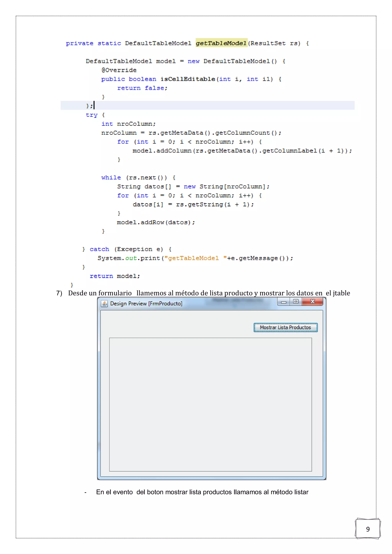392x554 pixels.
Task: Click the model.addRow(datos); line
Action: [x=156, y=222]
